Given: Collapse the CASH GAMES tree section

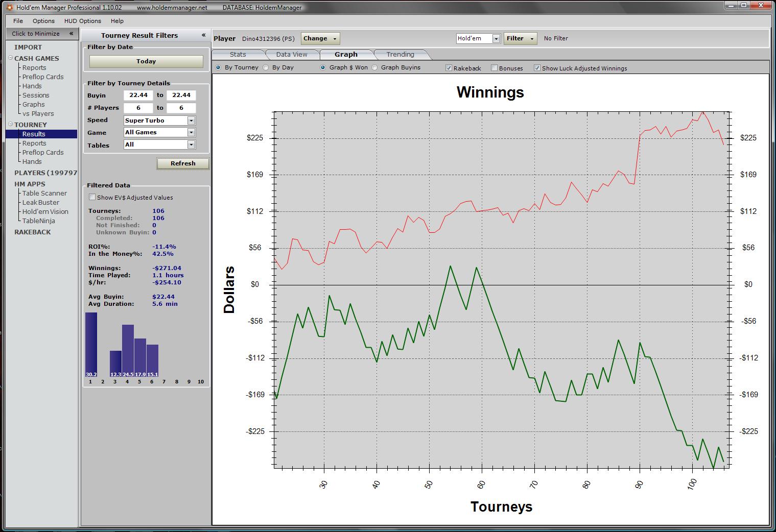Looking at the screenshot, I should click(x=11, y=58).
